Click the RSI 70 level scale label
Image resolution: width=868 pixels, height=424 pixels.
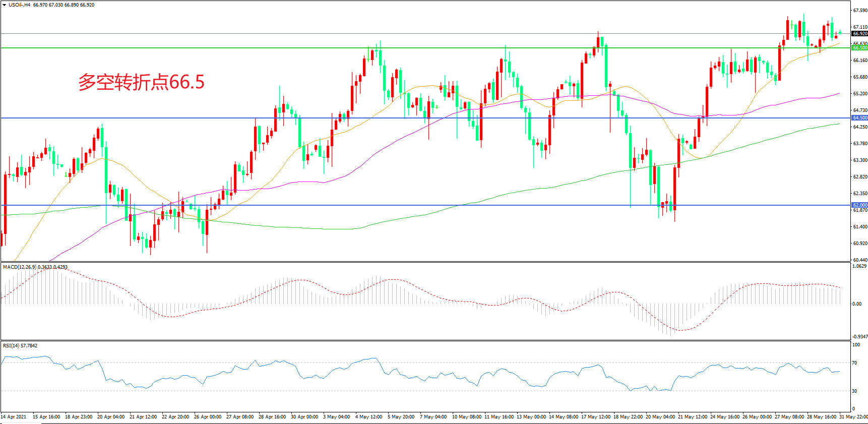pos(854,363)
